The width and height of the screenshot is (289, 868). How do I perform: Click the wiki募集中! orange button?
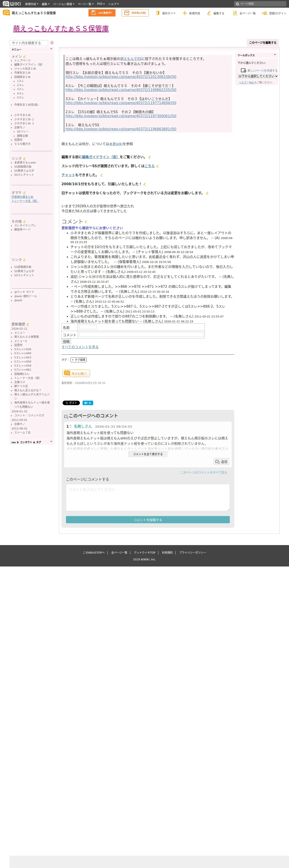pyautogui.click(x=102, y=13)
